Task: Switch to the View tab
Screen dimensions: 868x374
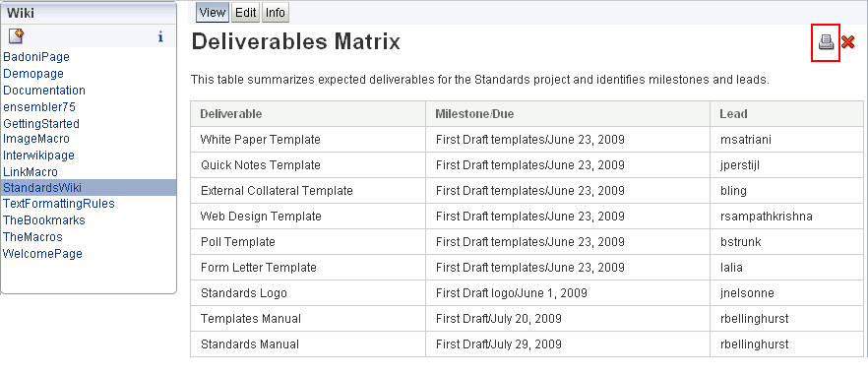Action: pos(213,13)
